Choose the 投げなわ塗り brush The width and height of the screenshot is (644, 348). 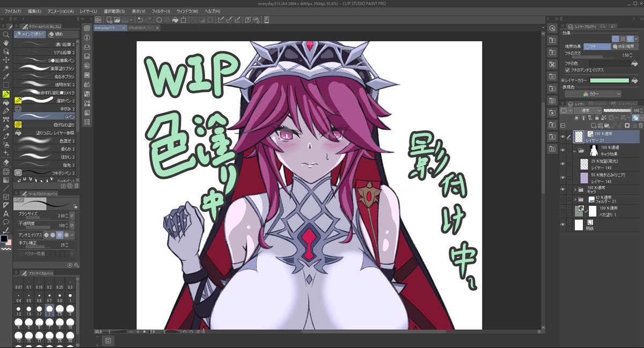tap(45, 124)
